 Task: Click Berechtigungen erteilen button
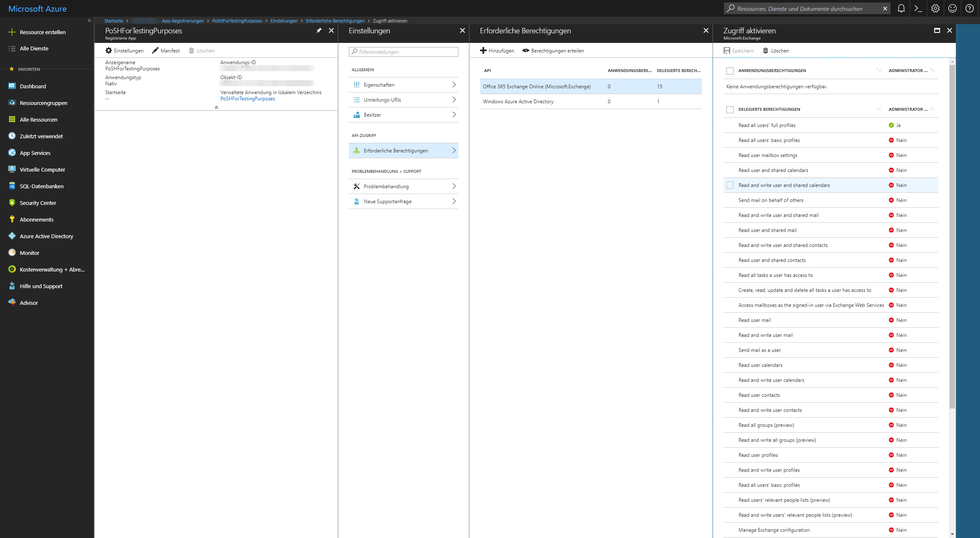click(x=553, y=50)
